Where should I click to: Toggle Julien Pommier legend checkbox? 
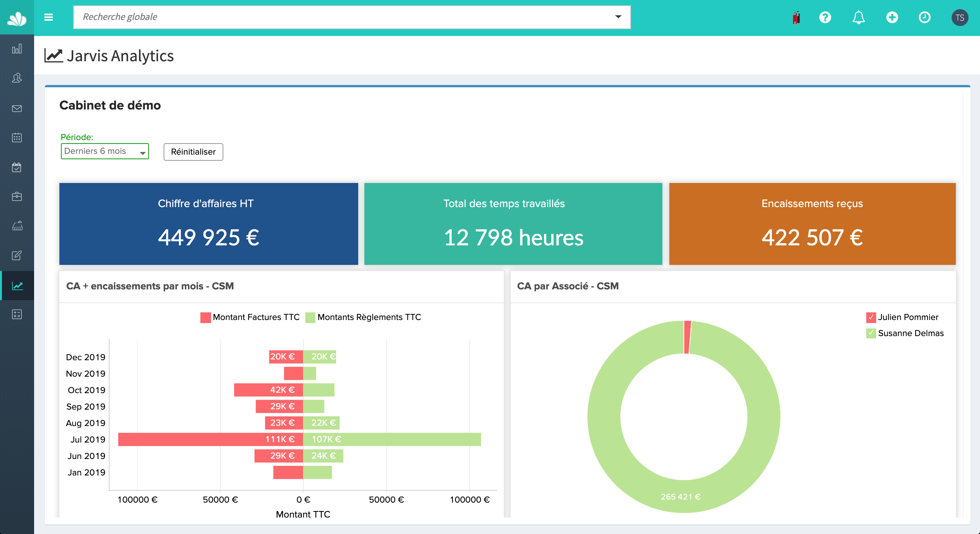[x=871, y=317]
